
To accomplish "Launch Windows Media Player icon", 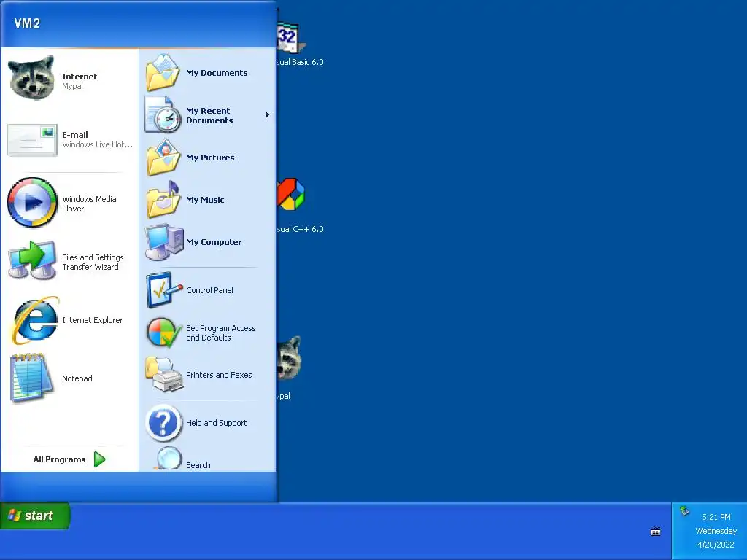I will click(32, 203).
